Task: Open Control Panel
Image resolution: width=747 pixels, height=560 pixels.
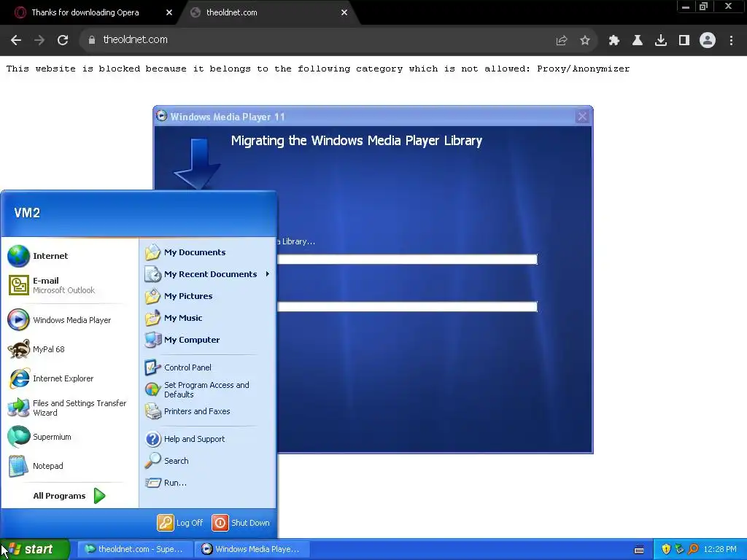Action: pyautogui.click(x=208, y=367)
